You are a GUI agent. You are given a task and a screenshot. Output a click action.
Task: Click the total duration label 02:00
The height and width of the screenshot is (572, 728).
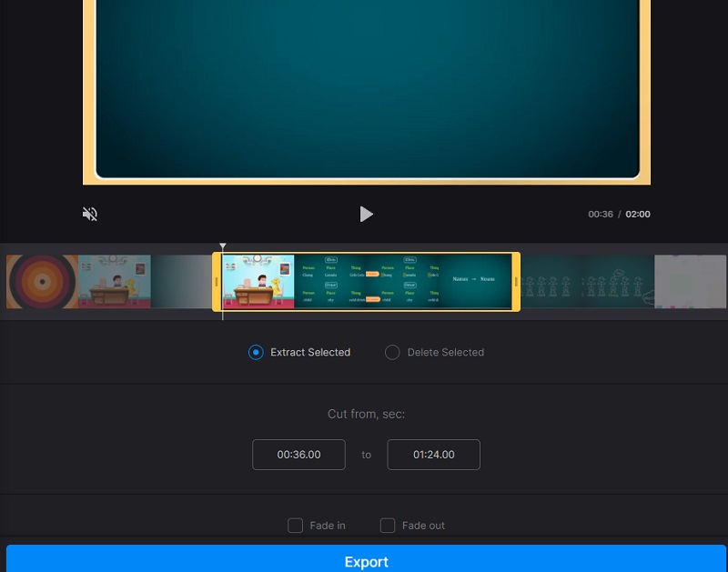click(x=638, y=214)
